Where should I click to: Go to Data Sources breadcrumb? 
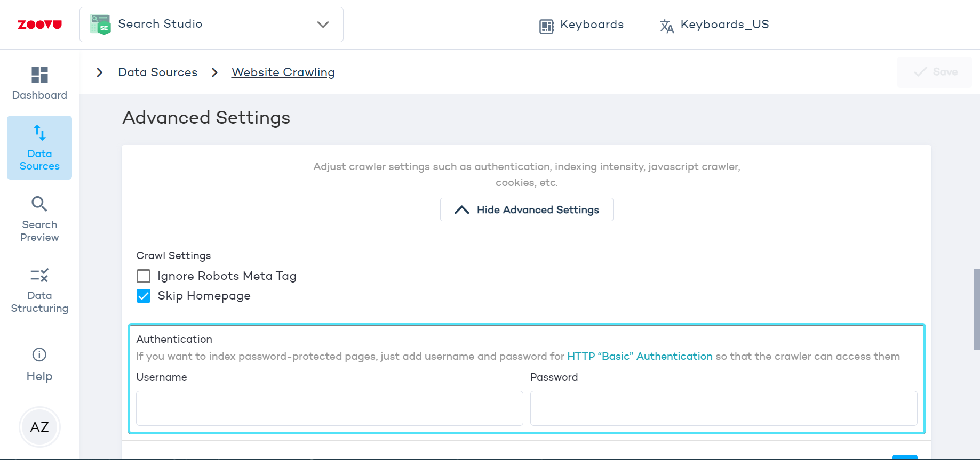tap(158, 72)
